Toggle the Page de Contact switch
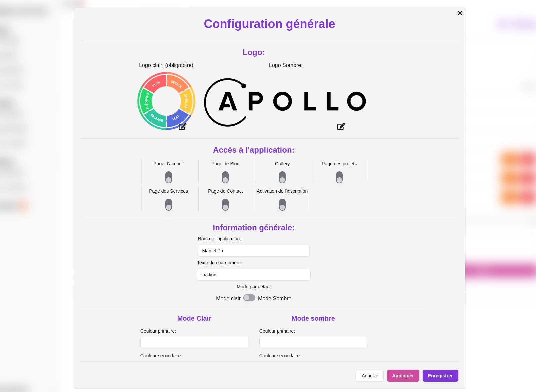 (x=225, y=205)
